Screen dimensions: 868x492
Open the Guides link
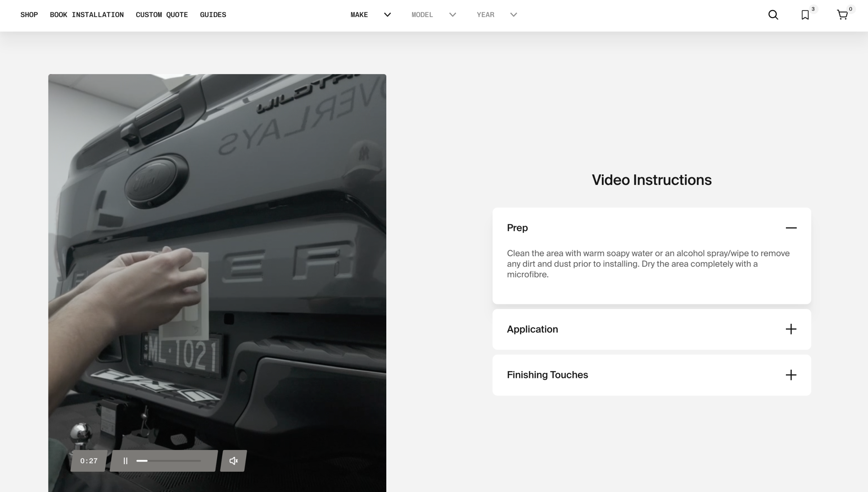click(213, 15)
